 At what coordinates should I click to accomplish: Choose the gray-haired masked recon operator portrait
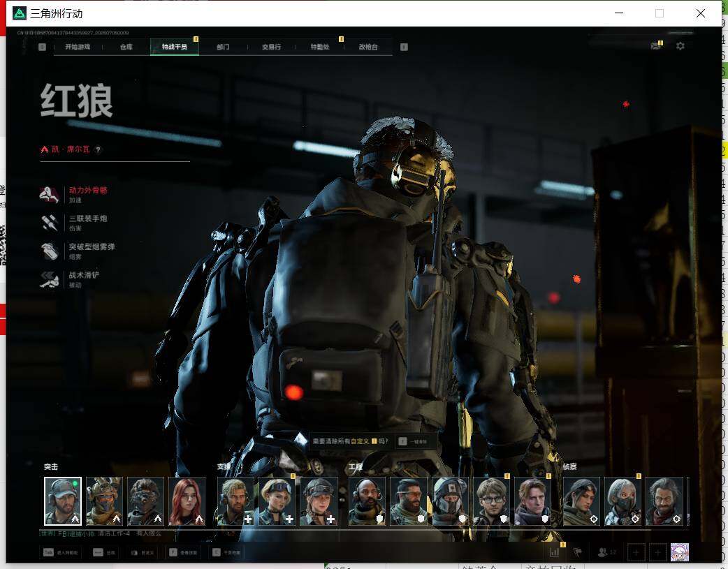[x=623, y=501]
